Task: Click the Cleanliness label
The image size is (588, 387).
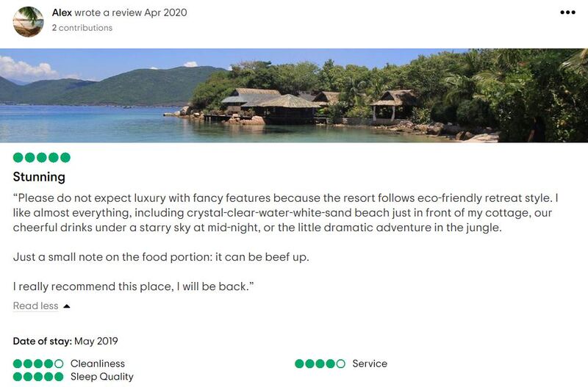Action: point(98,364)
